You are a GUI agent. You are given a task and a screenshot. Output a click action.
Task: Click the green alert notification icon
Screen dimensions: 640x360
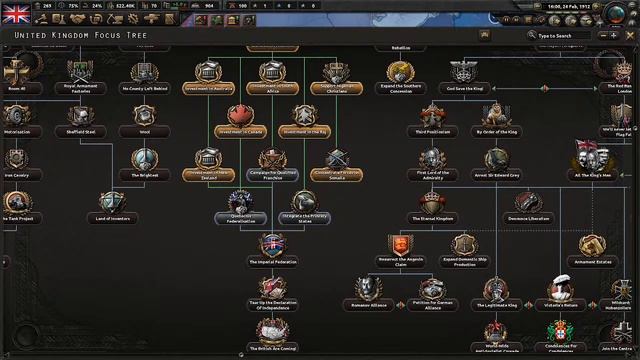pos(217,20)
